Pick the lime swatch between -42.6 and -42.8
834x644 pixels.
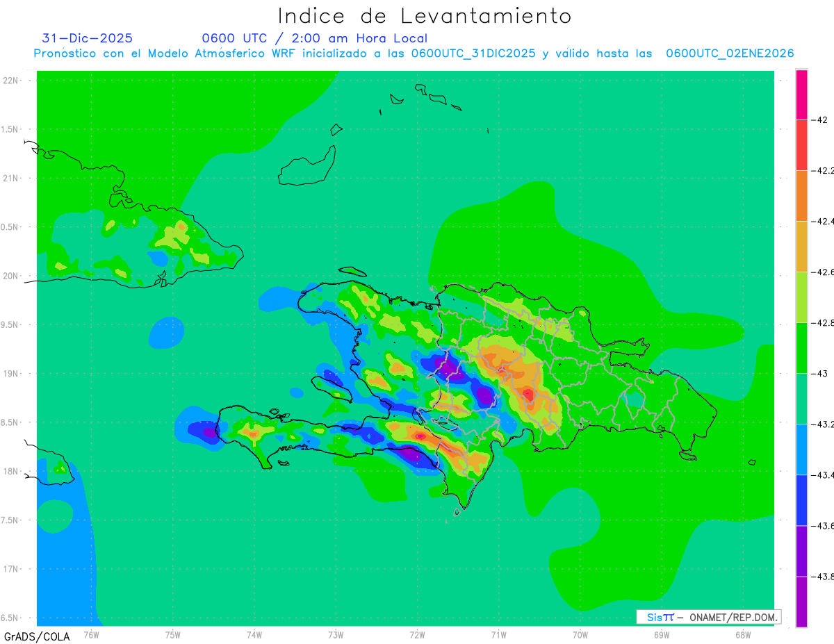[x=801, y=297]
